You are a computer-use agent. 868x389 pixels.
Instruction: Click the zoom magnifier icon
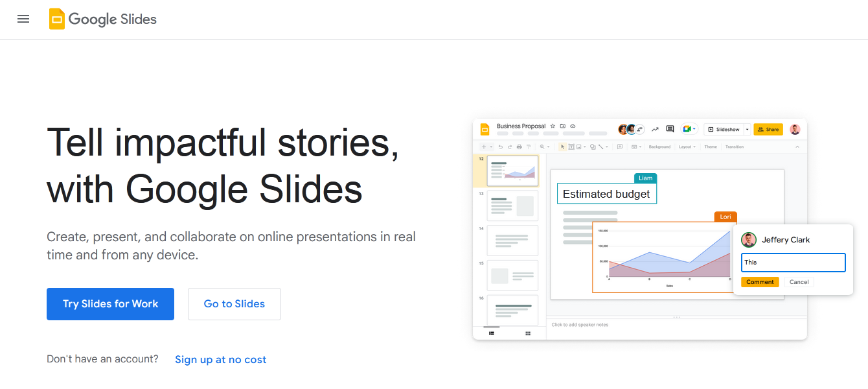(x=542, y=147)
